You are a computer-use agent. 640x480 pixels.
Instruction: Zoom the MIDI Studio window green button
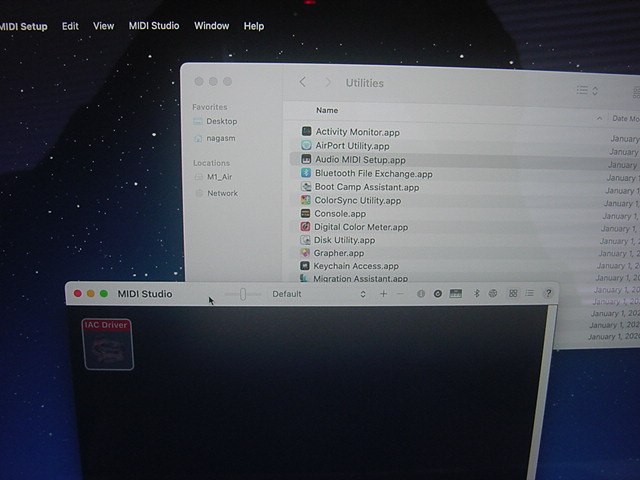104,293
